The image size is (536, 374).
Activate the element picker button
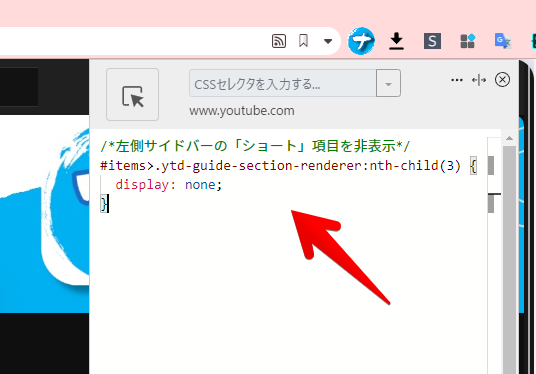132,94
